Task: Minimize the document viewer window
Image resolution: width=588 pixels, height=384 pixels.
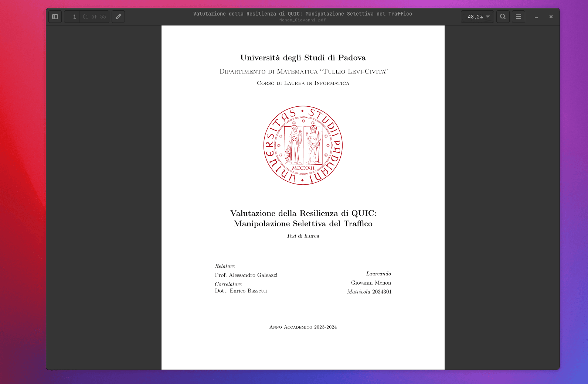Action: point(536,17)
